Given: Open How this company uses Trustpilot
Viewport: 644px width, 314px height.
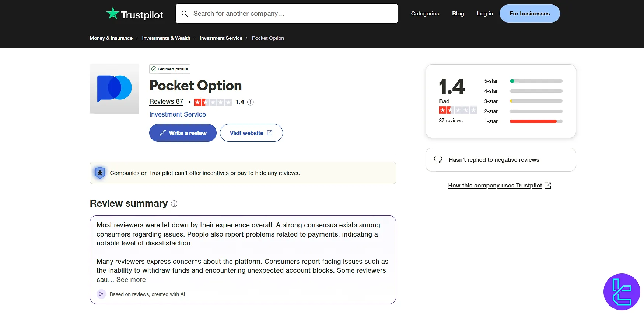Looking at the screenshot, I should (x=495, y=186).
